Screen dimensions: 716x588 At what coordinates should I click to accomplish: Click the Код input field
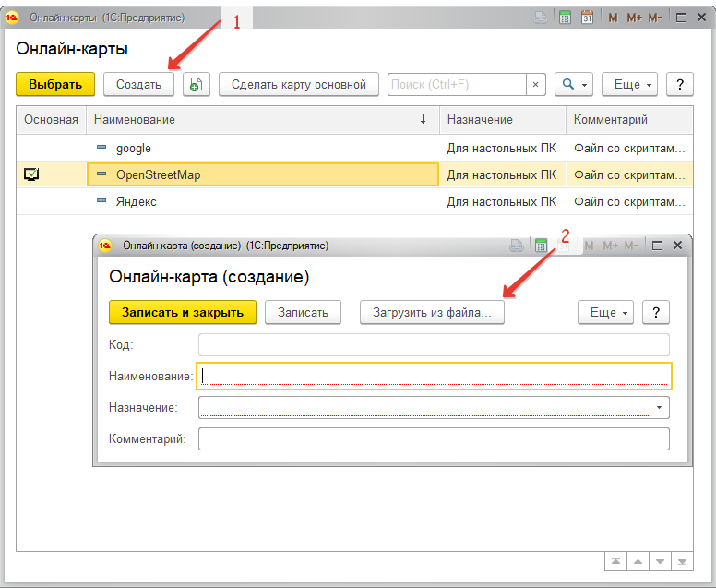[434, 344]
